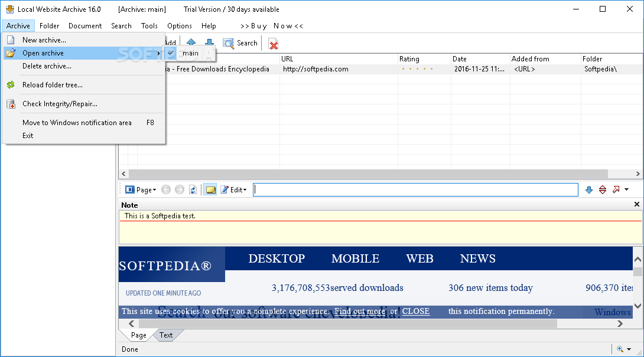Image resolution: width=644 pixels, height=357 pixels.
Task: Toggle the yellow note panel icon
Action: 210,189
